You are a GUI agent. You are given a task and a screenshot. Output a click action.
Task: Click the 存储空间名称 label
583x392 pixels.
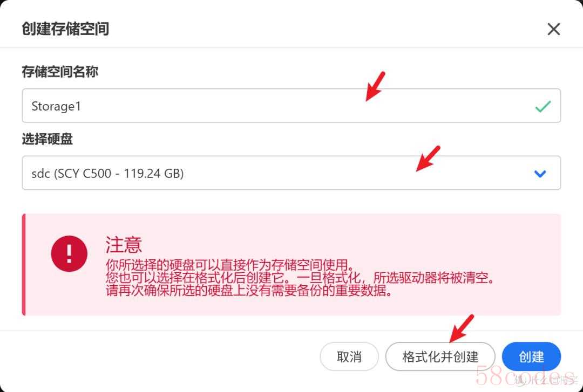pyautogui.click(x=60, y=71)
